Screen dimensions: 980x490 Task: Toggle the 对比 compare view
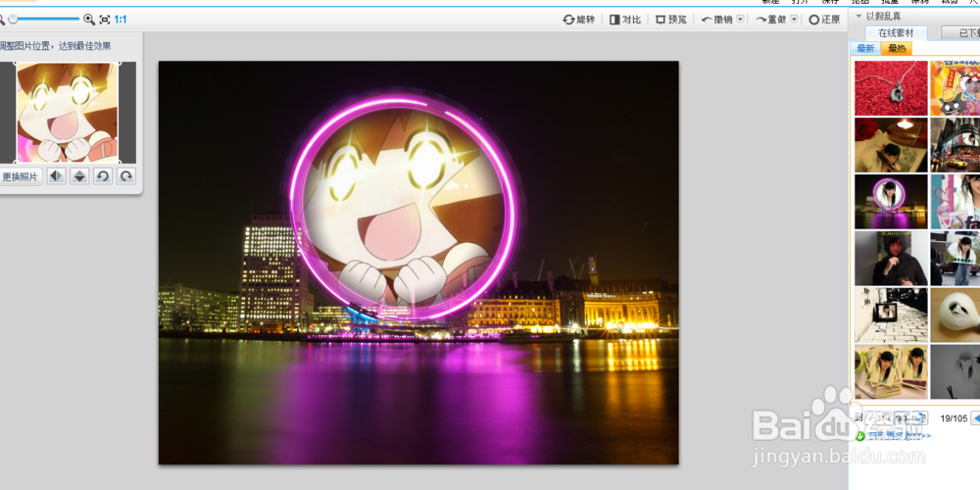[625, 20]
